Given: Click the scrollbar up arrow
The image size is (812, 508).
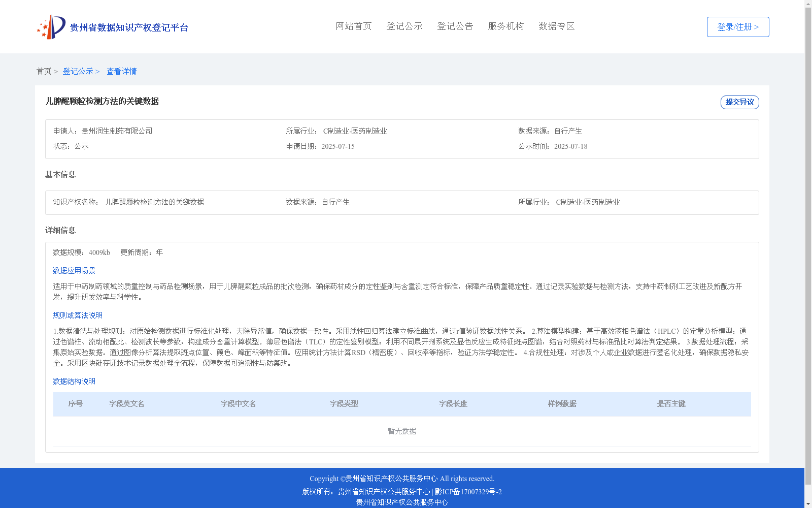Looking at the screenshot, I should (808, 4).
